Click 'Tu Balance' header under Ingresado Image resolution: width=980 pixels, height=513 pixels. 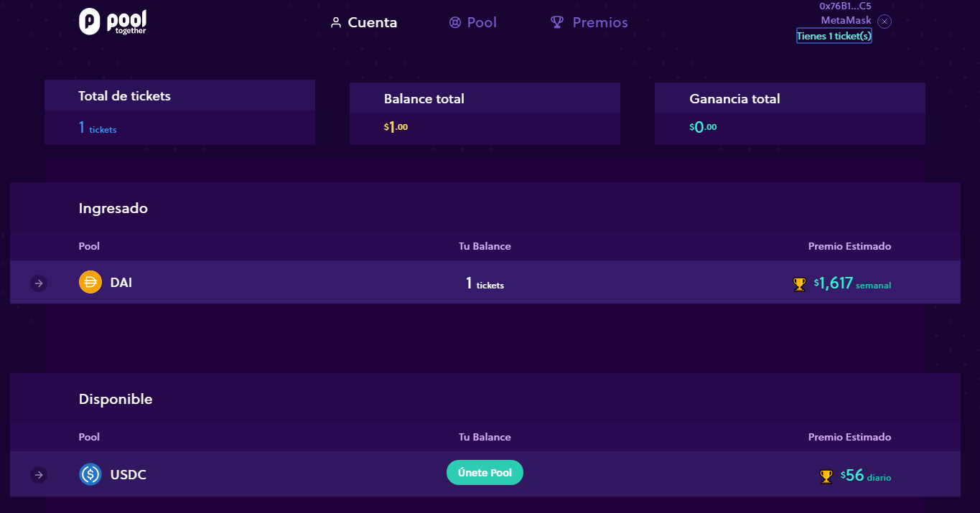485,246
